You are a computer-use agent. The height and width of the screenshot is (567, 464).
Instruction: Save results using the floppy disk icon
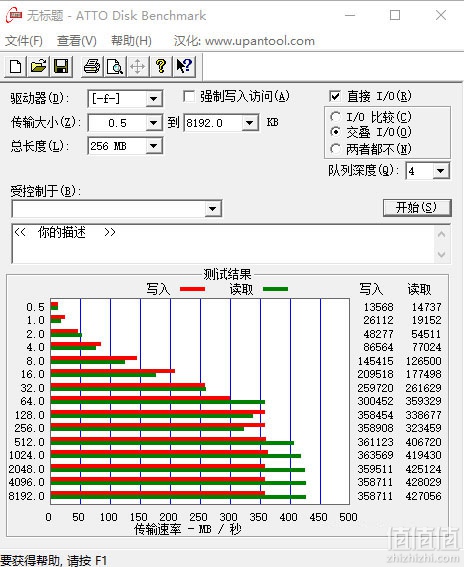click(x=61, y=67)
